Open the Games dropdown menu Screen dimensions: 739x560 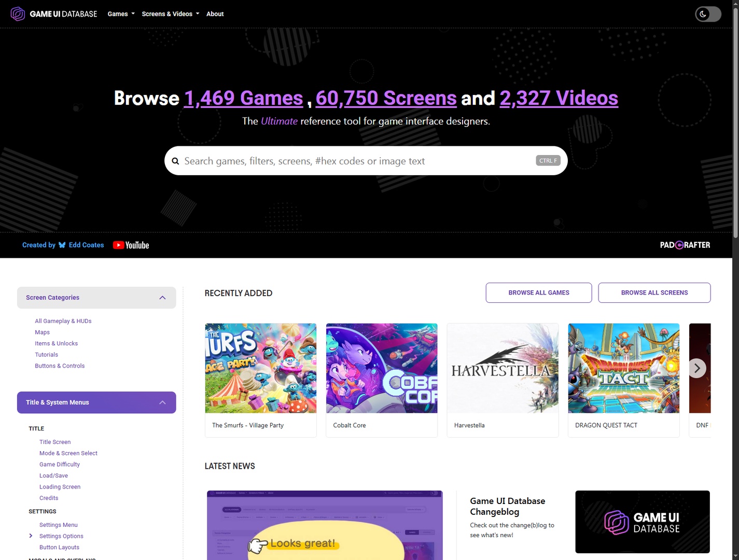[121, 14]
